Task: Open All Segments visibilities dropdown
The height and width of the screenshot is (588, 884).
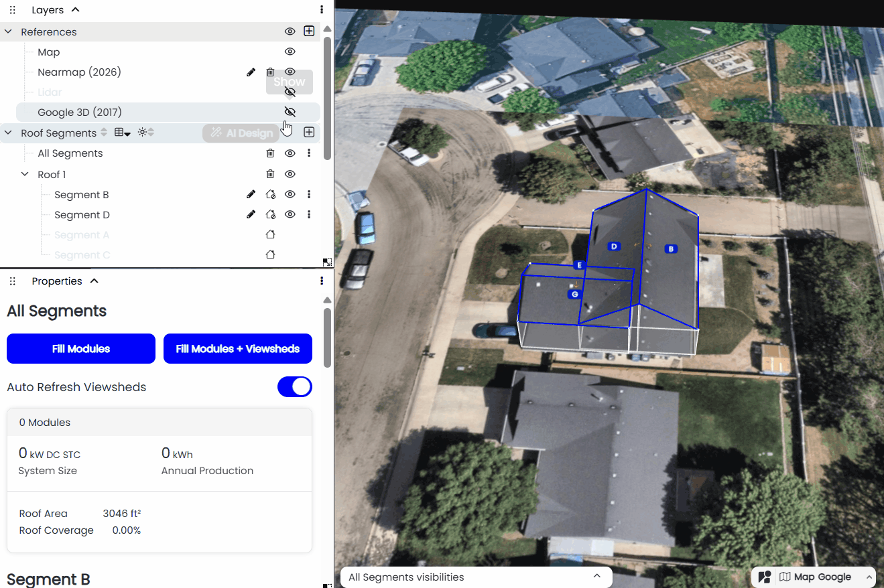Action: [x=476, y=577]
